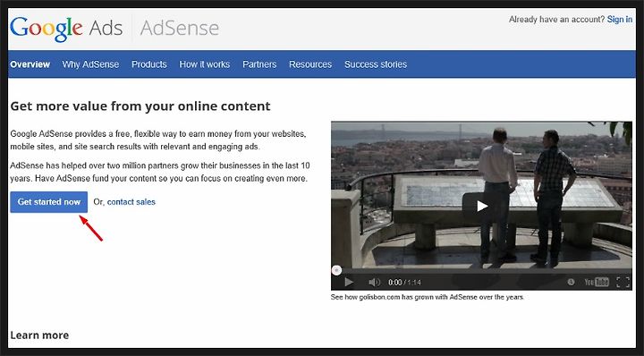
Task: Enter fullscreen mode on video
Action: (x=623, y=282)
